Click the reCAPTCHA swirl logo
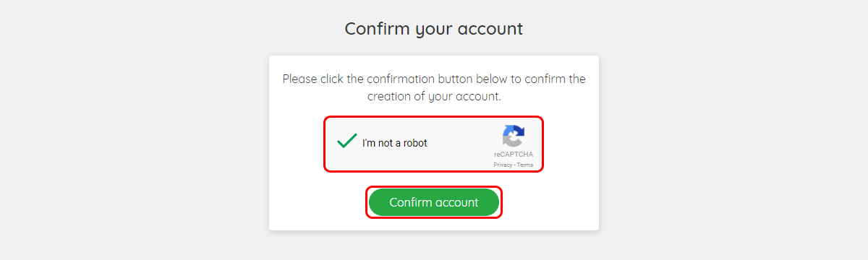The width and height of the screenshot is (868, 260). click(513, 136)
